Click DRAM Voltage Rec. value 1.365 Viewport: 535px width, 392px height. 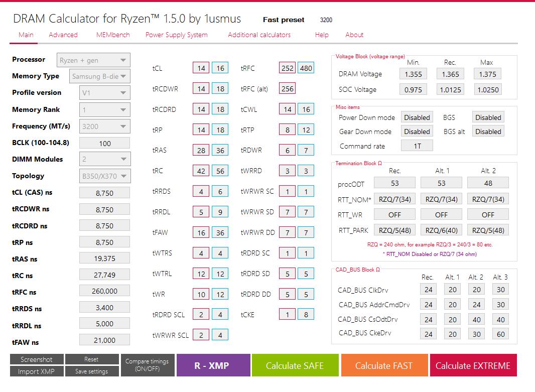tap(450, 74)
